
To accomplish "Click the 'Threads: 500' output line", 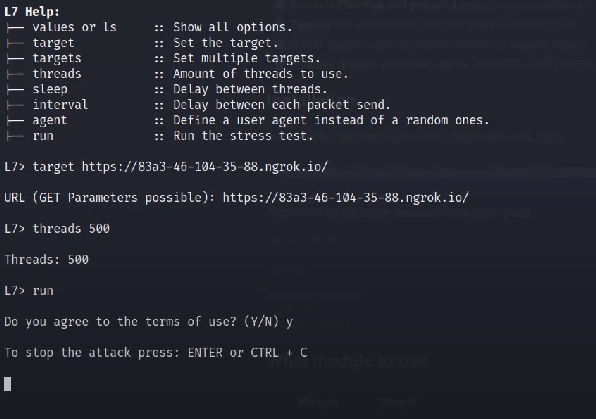I will [46, 260].
